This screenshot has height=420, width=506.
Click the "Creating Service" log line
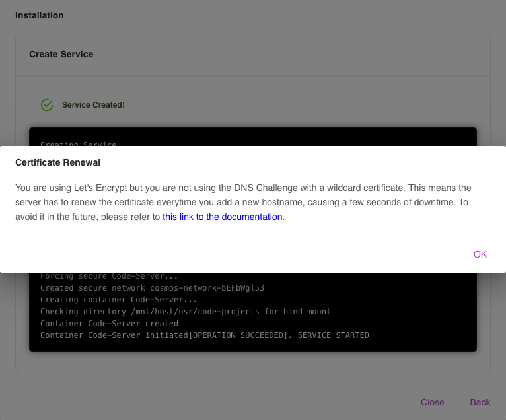78,143
